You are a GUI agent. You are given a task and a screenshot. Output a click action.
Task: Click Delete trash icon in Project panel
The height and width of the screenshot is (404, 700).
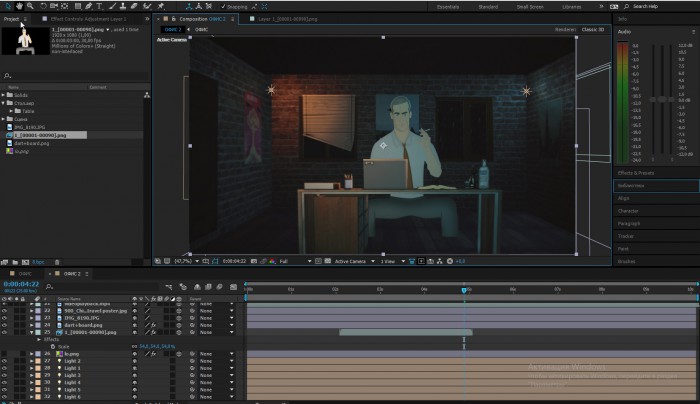pos(57,262)
